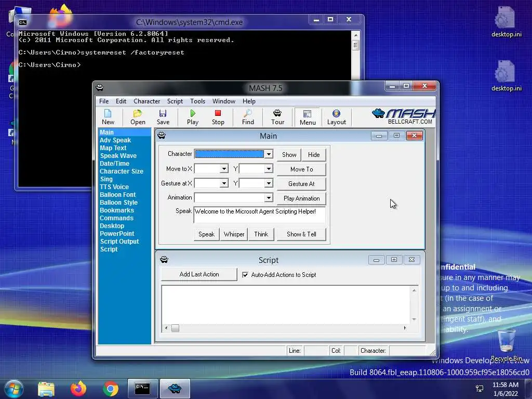Click in the Speak text field
This screenshot has width=532, height=399.
[x=260, y=215]
